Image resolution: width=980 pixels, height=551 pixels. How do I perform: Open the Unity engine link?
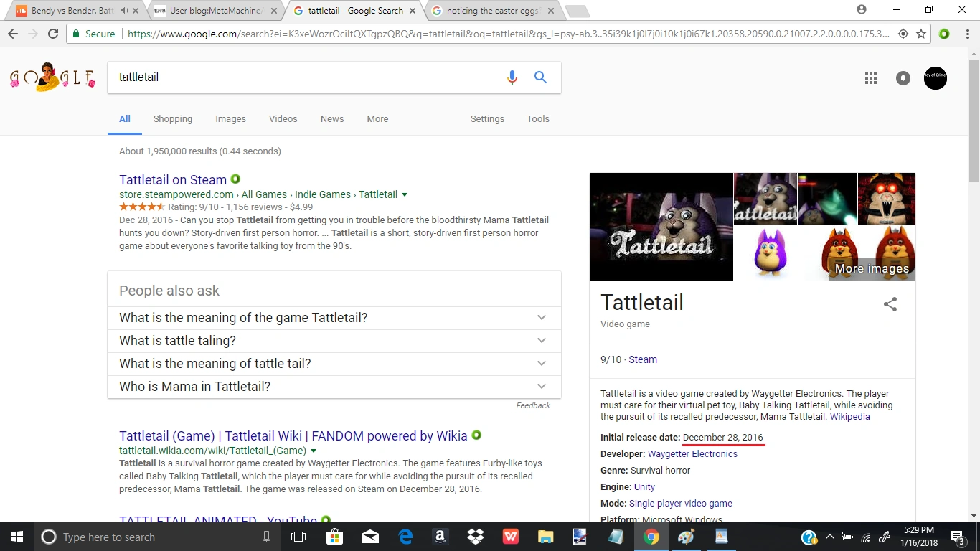tap(644, 487)
